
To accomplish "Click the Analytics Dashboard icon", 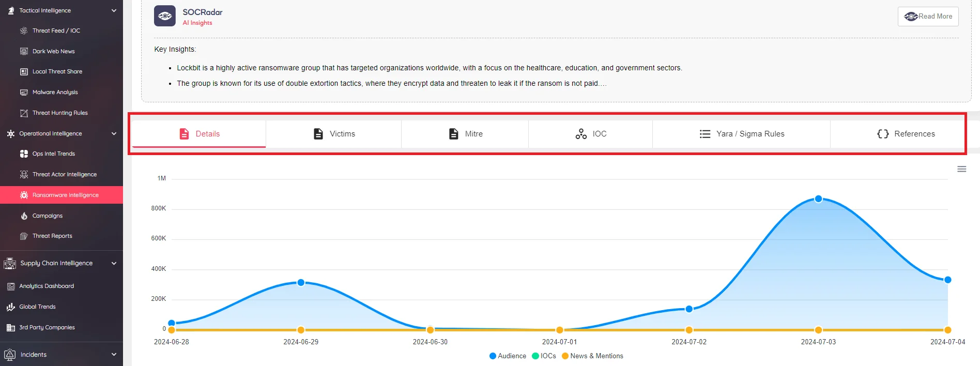I will coord(11,286).
